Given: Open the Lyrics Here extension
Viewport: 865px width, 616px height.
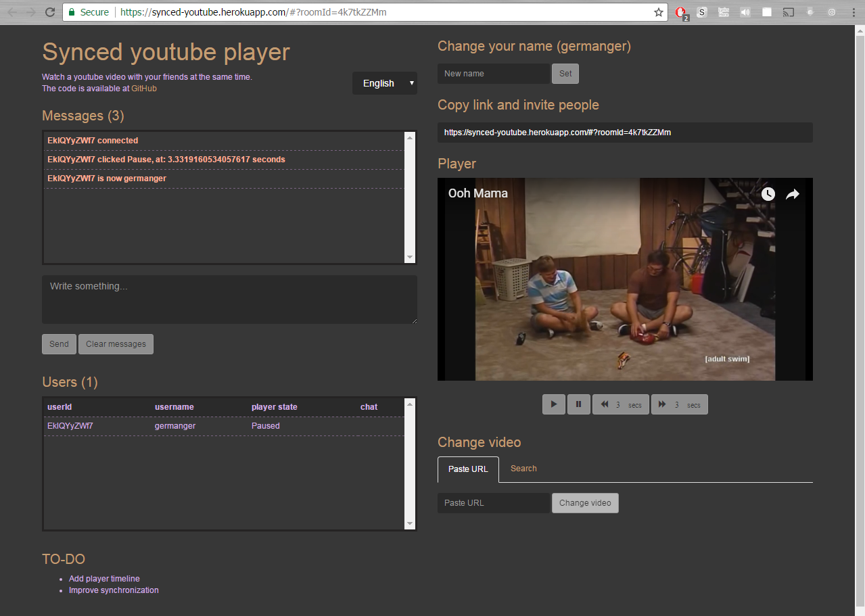Looking at the screenshot, I should (724, 12).
